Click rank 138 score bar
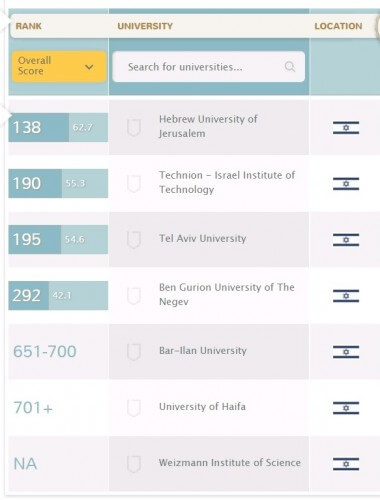This screenshot has height=500, width=380. (58, 127)
